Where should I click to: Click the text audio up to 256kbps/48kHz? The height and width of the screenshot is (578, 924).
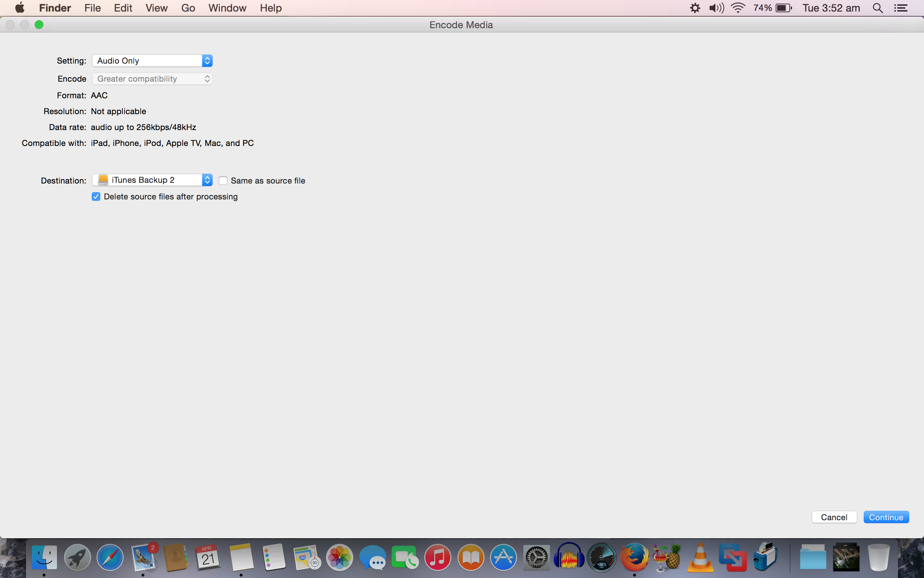coord(144,127)
